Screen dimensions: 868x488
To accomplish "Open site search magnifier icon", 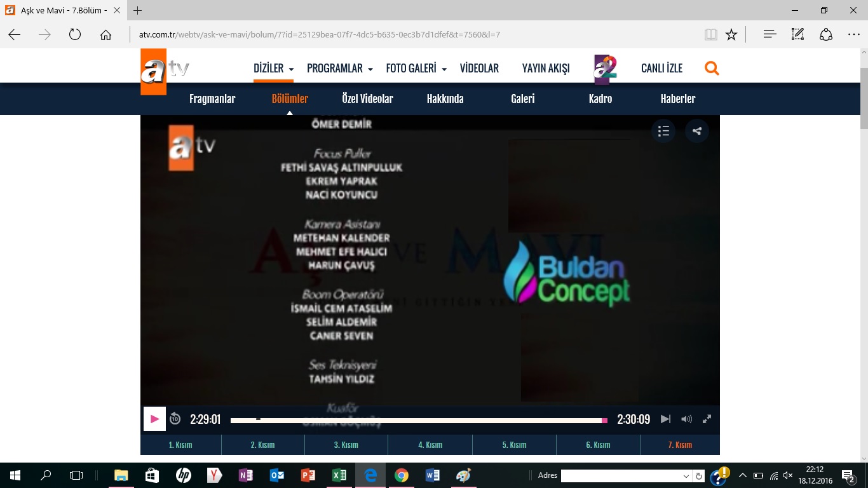I will point(712,68).
